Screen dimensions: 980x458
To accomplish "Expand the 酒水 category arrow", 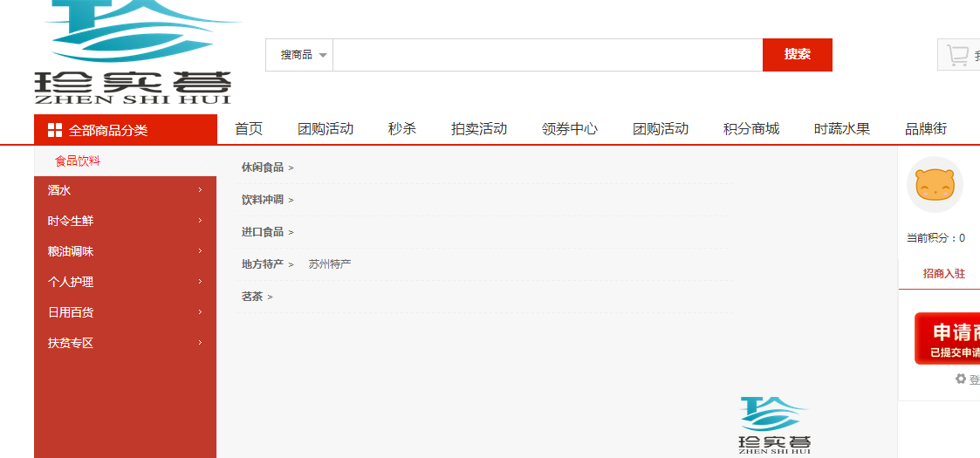I will (x=200, y=190).
